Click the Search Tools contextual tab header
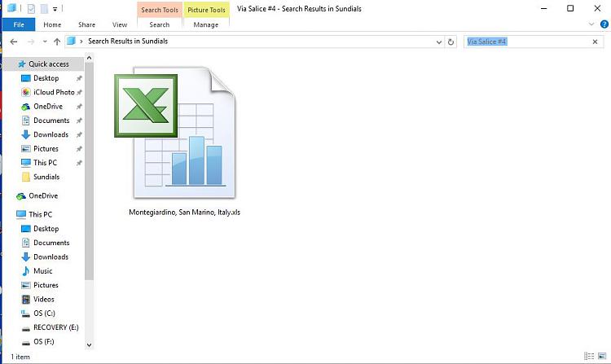Viewport: 611px width, 364px height. pos(160,10)
